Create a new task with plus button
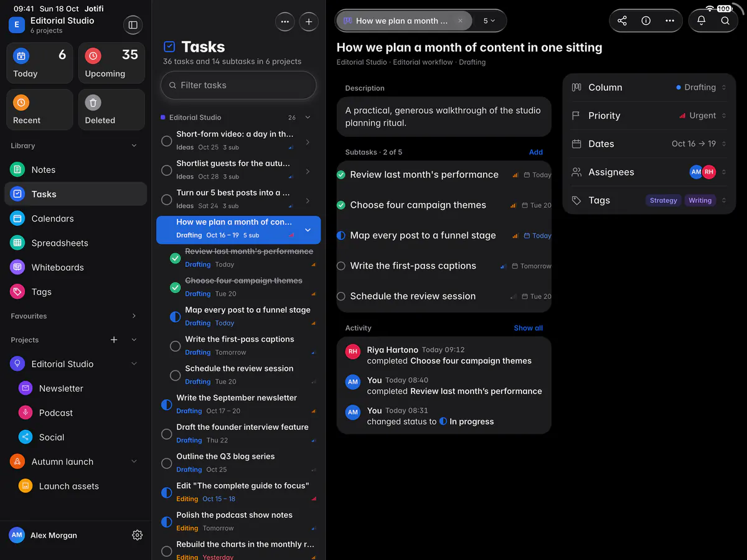This screenshot has width=747, height=560. coord(309,21)
